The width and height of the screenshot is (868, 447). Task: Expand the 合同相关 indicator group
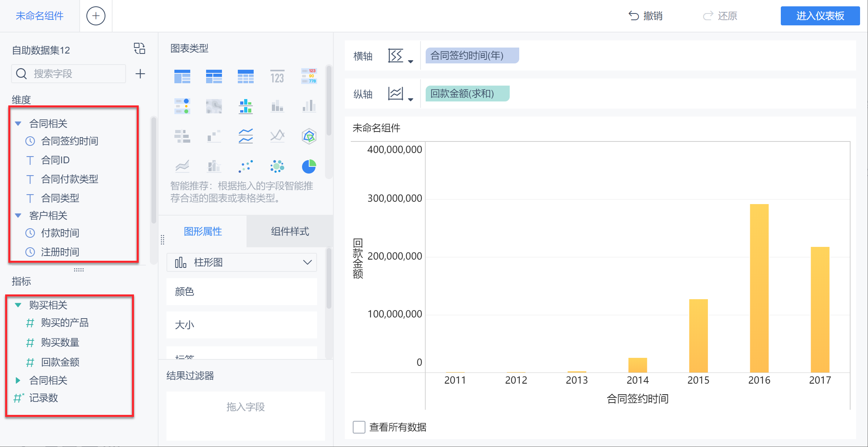[18, 380]
